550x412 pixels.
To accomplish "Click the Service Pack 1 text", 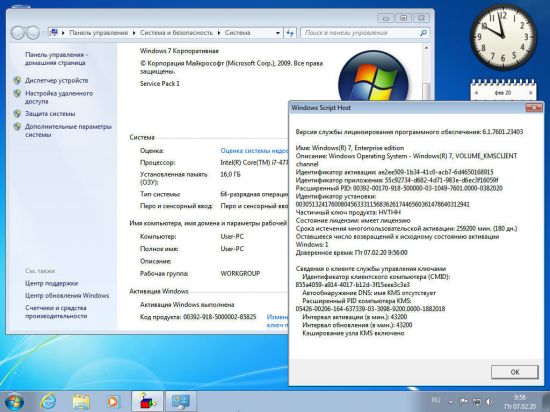I will (160, 83).
